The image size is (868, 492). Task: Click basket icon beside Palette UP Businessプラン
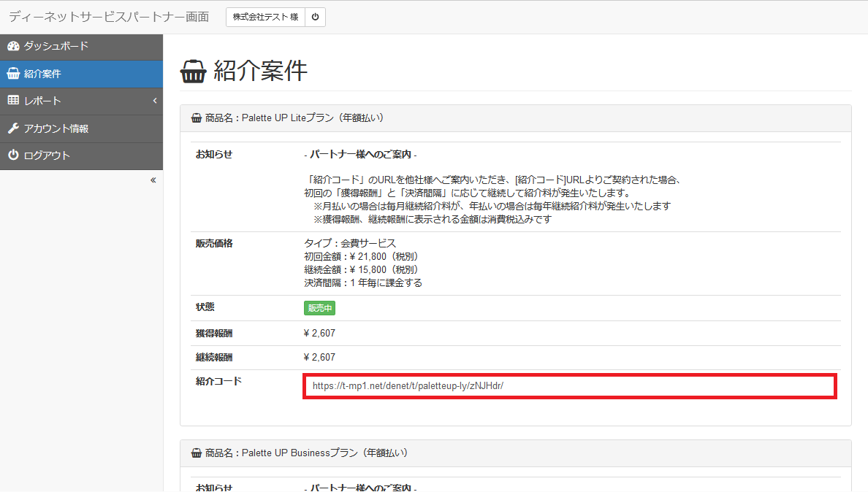pos(196,453)
